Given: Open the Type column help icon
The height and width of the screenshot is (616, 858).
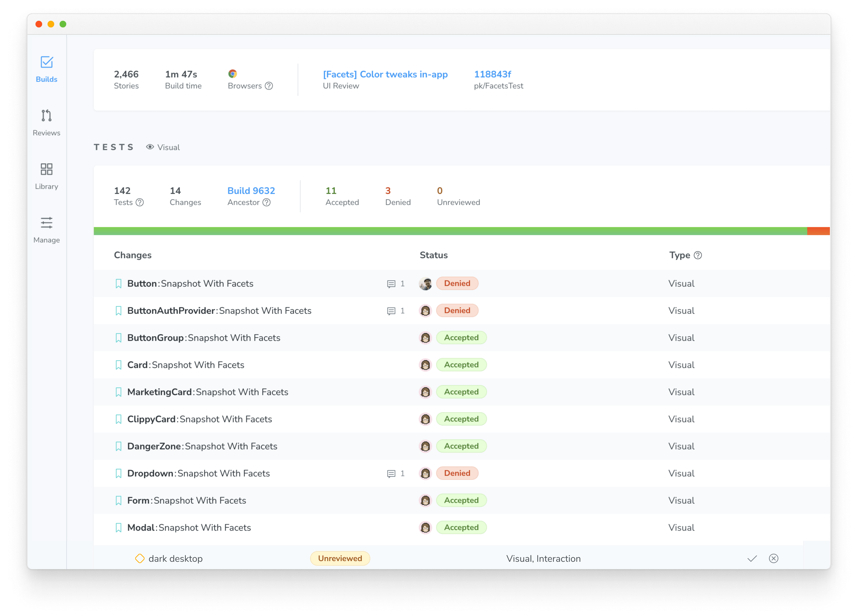Looking at the screenshot, I should click(x=698, y=255).
